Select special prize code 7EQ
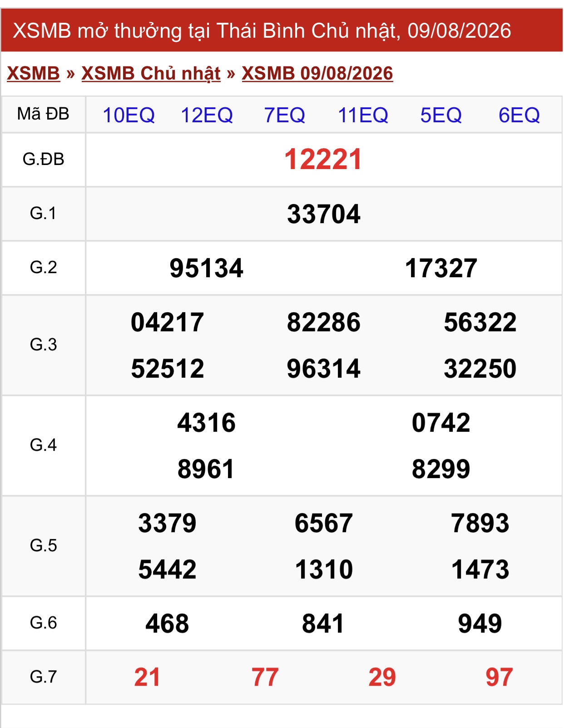The image size is (564, 728). [285, 115]
